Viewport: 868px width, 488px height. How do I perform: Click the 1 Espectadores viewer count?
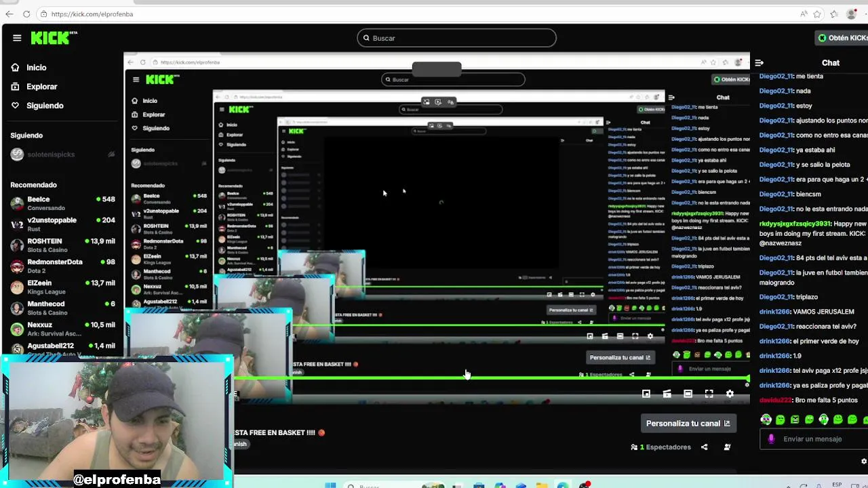coord(661,447)
